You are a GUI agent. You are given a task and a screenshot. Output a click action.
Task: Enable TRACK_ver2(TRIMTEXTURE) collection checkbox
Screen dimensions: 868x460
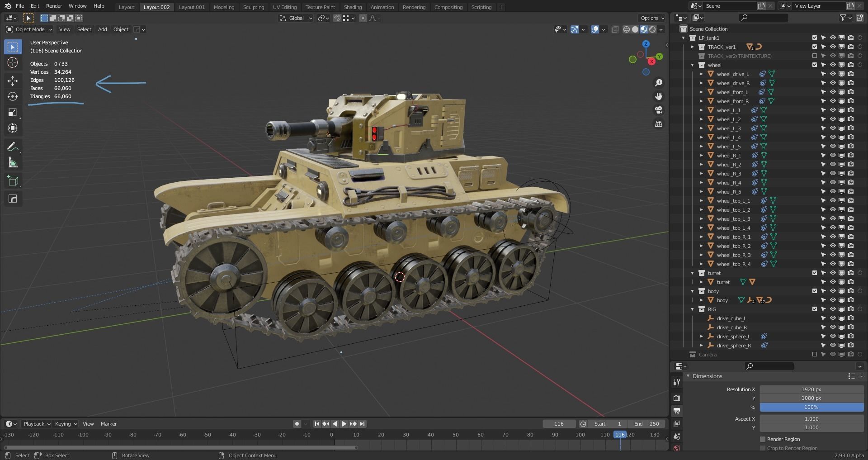[815, 56]
